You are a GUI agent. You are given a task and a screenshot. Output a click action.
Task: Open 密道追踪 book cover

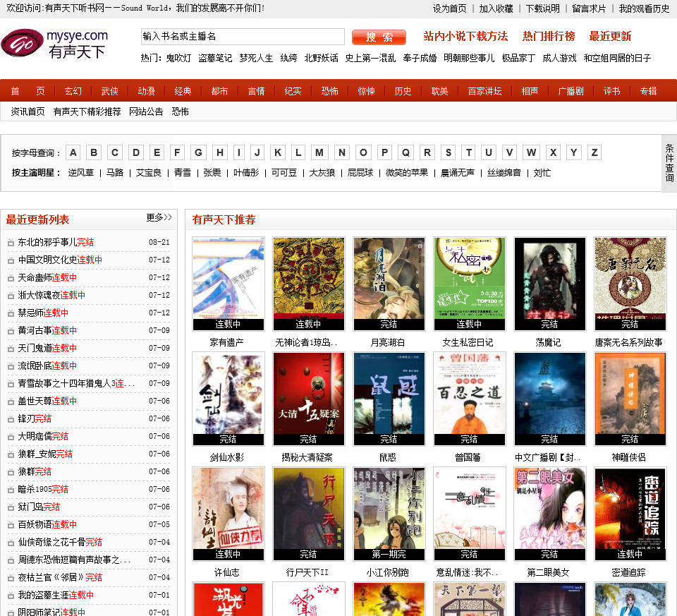coord(630,514)
